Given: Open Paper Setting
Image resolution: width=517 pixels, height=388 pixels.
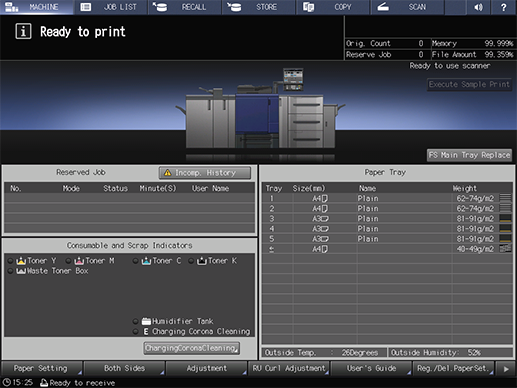Looking at the screenshot, I should tap(42, 368).
